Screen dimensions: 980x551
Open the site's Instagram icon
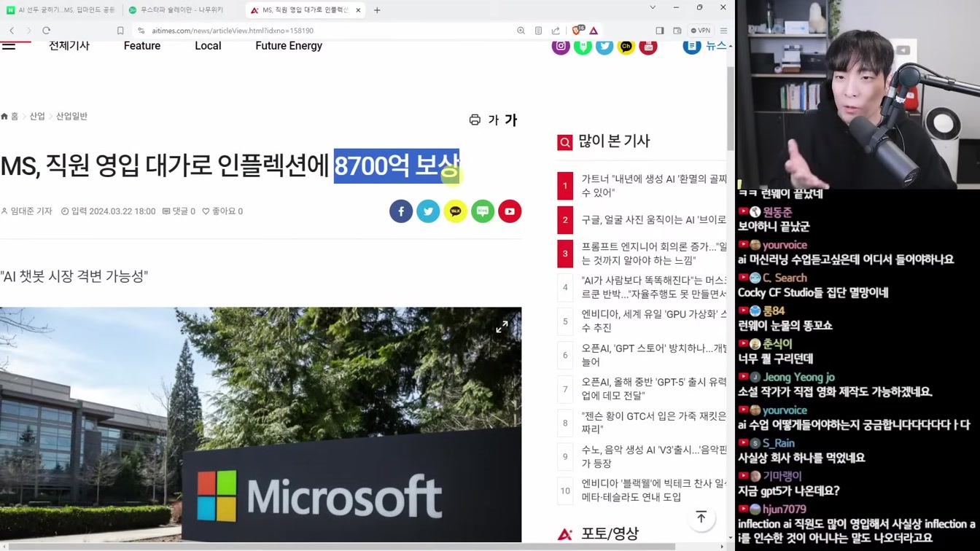click(x=561, y=46)
